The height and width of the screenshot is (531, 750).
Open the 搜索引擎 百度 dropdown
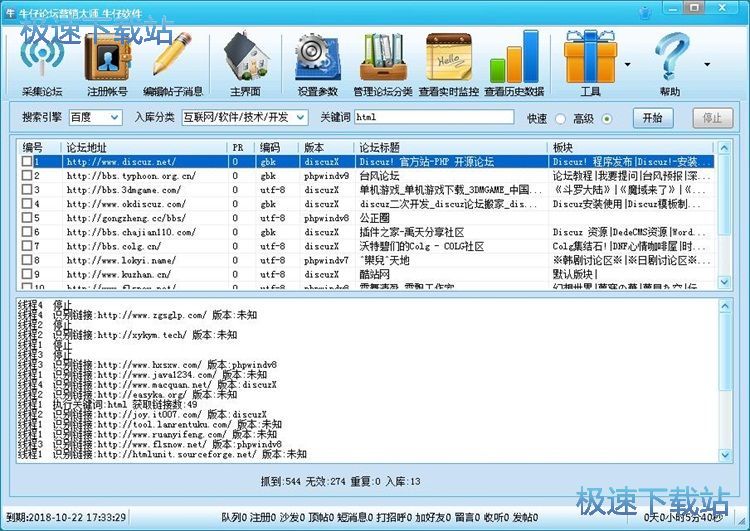click(x=96, y=117)
